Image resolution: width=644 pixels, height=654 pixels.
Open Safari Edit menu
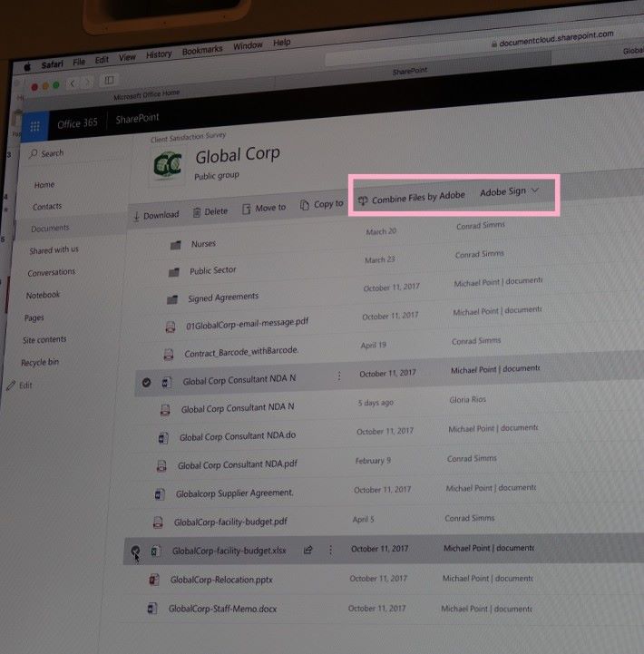(102, 60)
